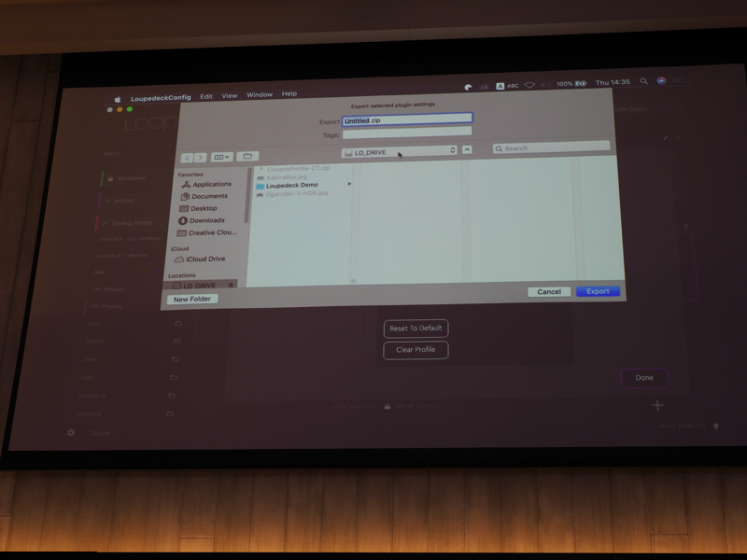Click the blue Export button
Viewport: 747px width, 560px height.
(598, 291)
